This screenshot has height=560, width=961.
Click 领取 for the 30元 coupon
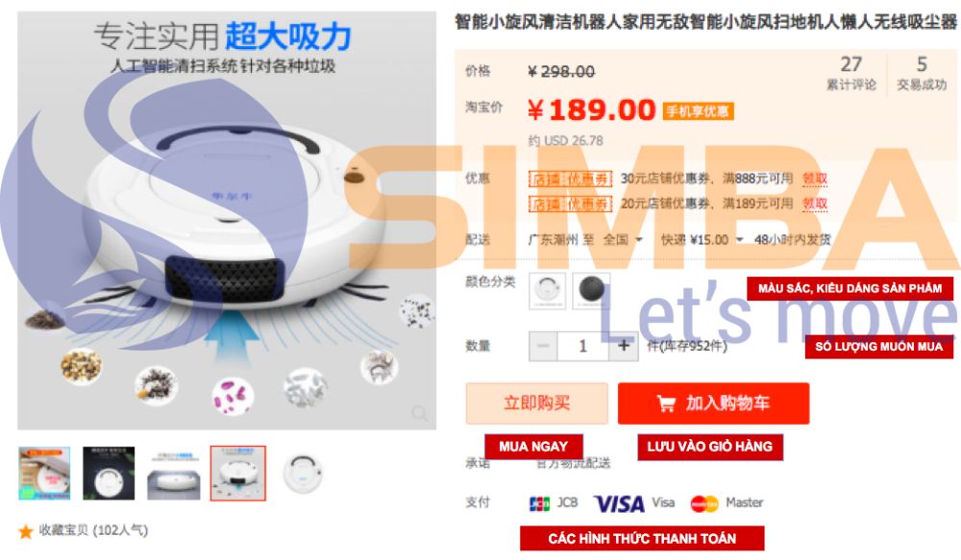815,179
